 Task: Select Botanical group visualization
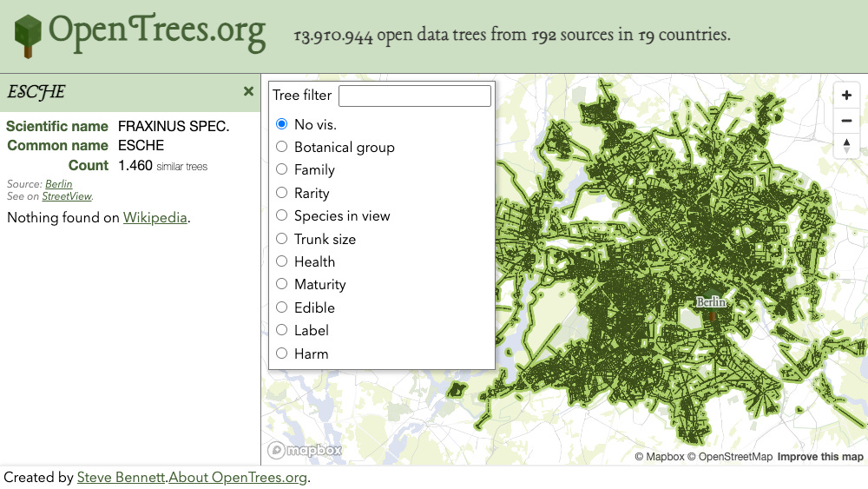pyautogui.click(x=282, y=147)
